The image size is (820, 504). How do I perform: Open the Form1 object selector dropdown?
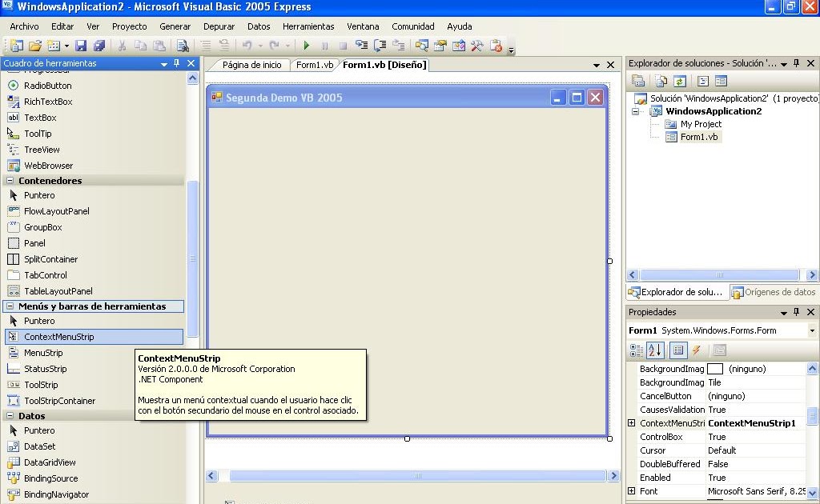812,330
